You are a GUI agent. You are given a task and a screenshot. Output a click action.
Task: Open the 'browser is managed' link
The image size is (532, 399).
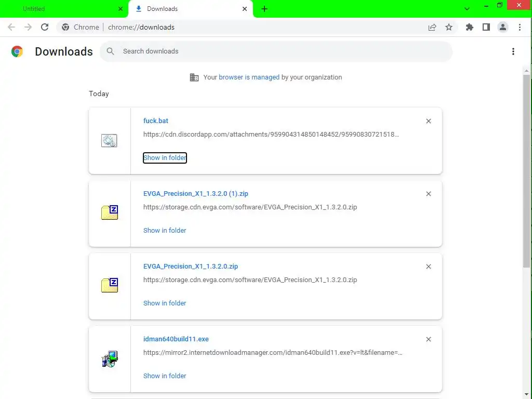coord(249,77)
